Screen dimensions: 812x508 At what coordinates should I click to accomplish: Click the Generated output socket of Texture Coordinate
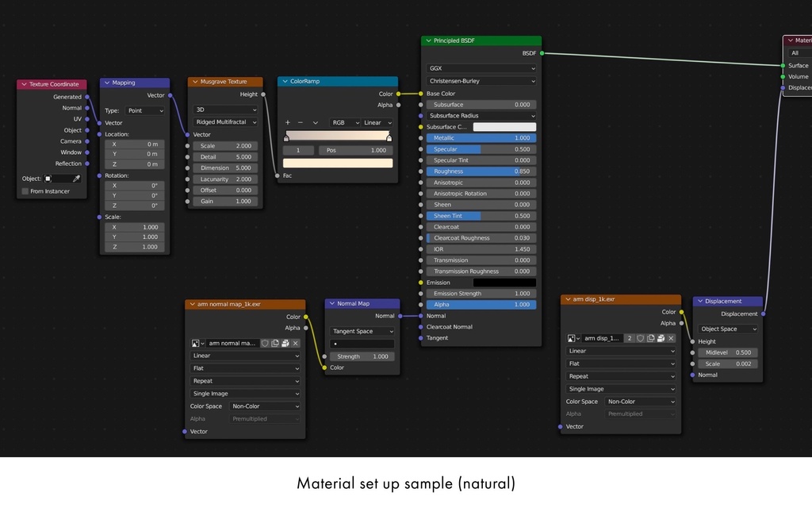[x=87, y=97]
